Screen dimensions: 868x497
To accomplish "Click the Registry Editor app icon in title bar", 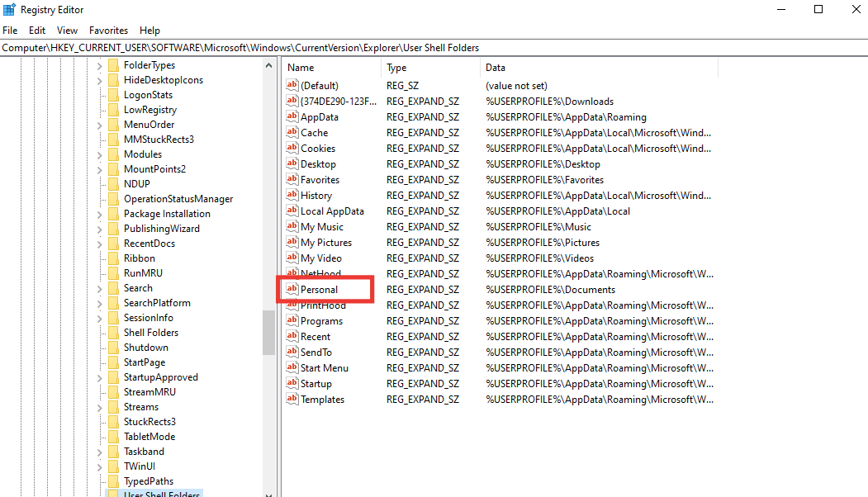I will 9,9.
